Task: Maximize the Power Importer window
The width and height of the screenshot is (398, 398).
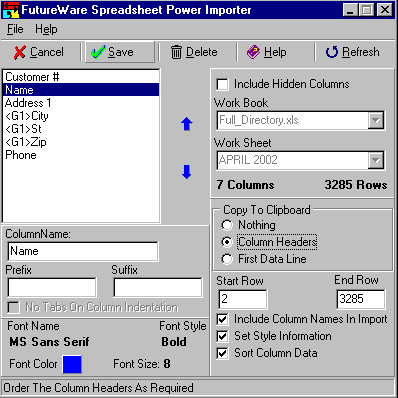Action: 366,10
